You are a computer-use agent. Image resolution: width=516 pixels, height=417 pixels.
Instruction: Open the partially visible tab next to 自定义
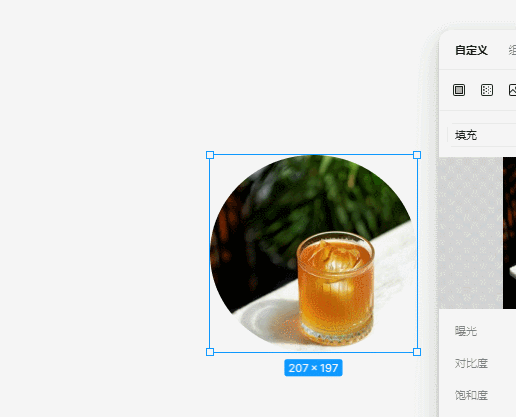pos(512,50)
